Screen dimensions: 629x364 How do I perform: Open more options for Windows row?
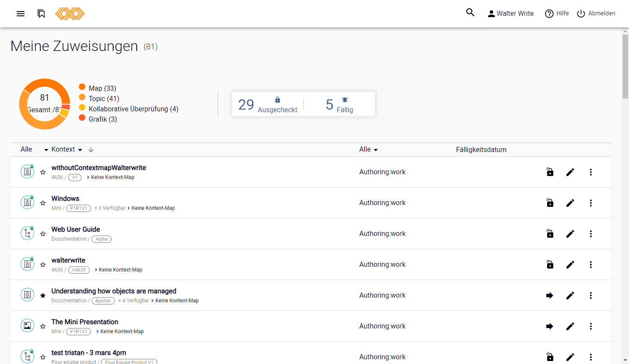[591, 203]
